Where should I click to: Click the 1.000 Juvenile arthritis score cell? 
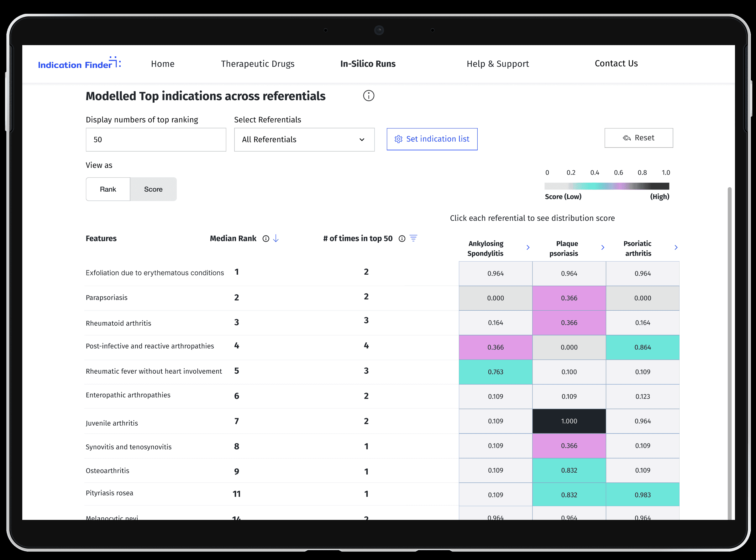569,421
